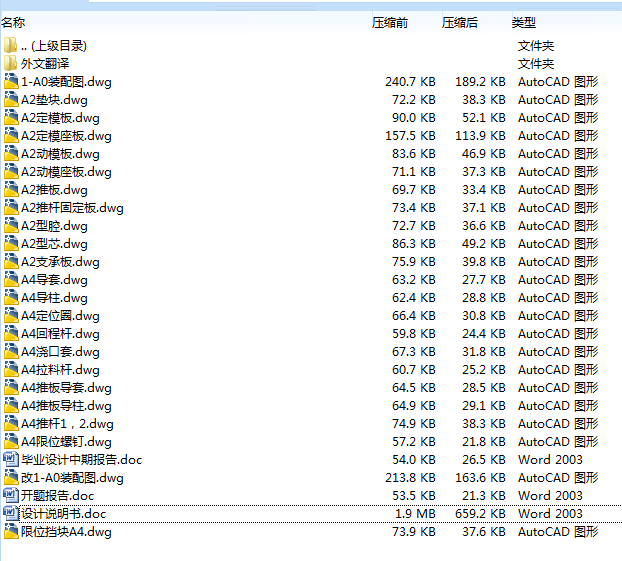The height and width of the screenshot is (561, 622).
Task: Click the 75.9 KB size cell
Action: (x=414, y=262)
